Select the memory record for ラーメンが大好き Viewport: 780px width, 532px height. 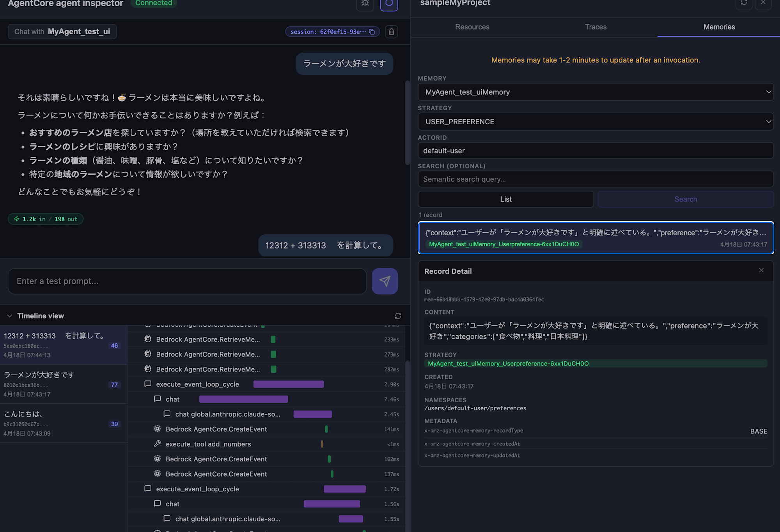click(595, 238)
